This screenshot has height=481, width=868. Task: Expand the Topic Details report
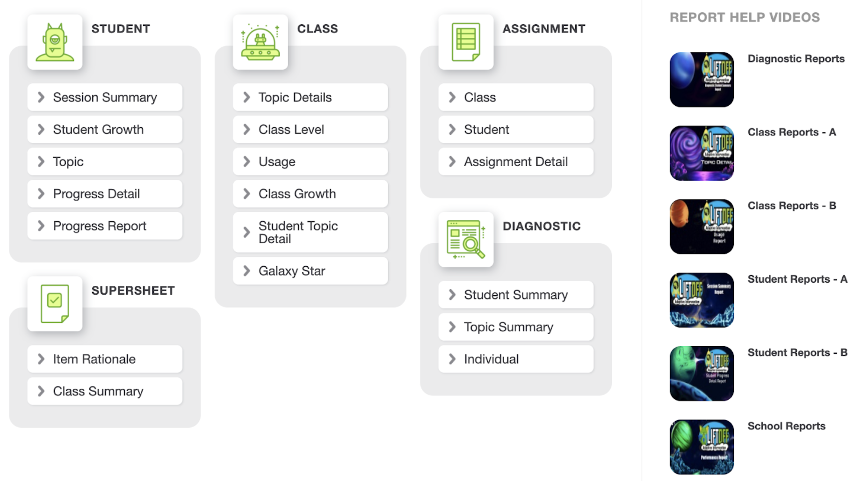pyautogui.click(x=311, y=97)
